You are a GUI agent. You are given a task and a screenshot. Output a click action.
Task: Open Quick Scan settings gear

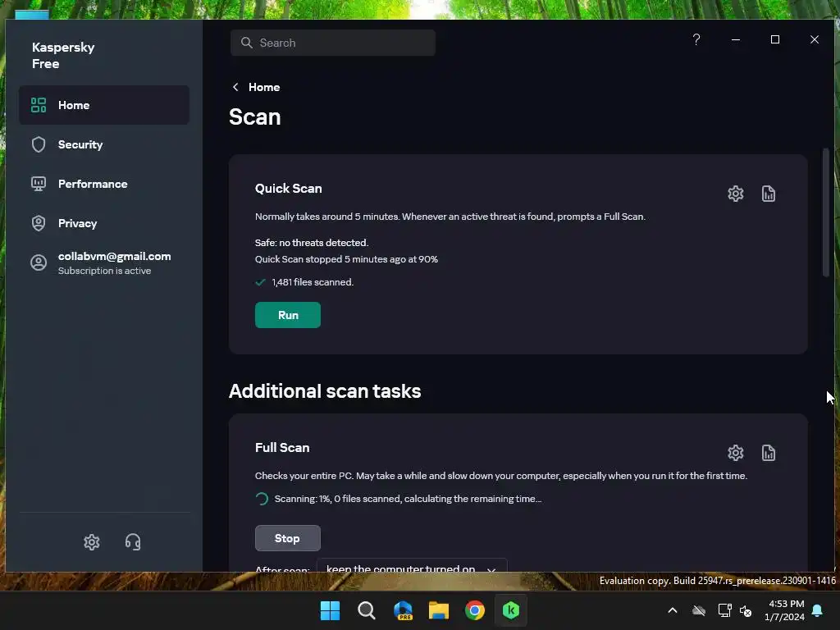[736, 194]
